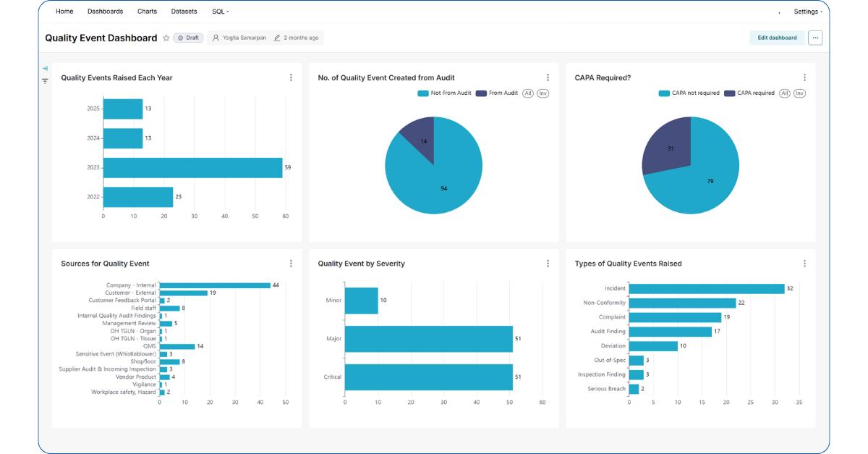This screenshot has height=454, width=868.
Task: Open options menu on Quality Events Raised Each Year
Action: [291, 77]
